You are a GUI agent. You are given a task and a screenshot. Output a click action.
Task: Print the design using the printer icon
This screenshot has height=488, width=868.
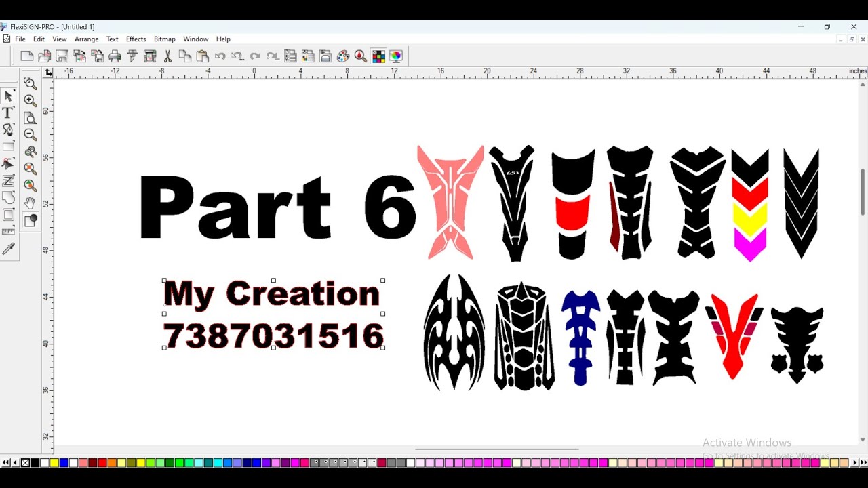click(115, 56)
